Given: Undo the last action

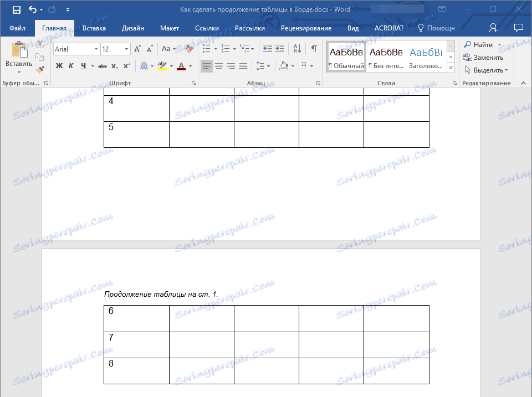Looking at the screenshot, I should (x=33, y=10).
